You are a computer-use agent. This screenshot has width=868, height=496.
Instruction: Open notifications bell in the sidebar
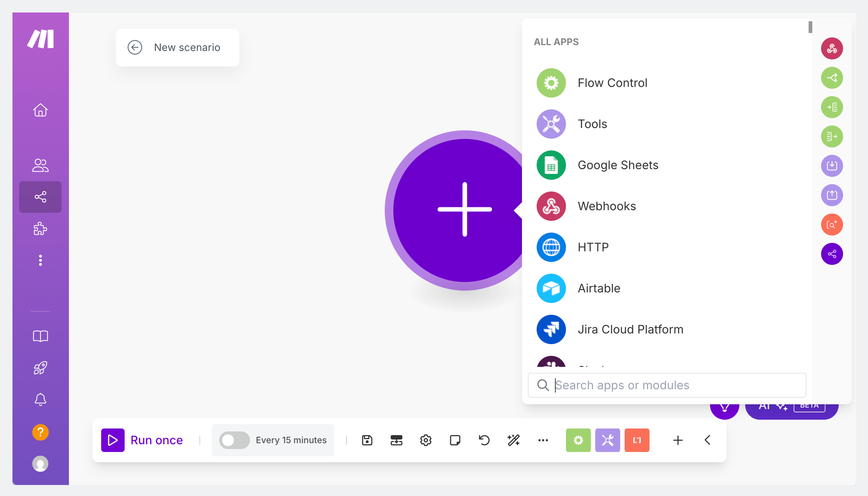point(40,399)
